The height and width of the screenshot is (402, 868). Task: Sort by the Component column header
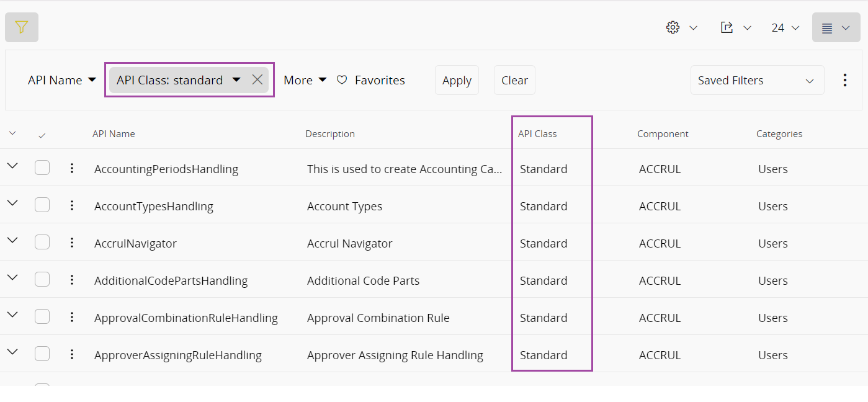(663, 134)
